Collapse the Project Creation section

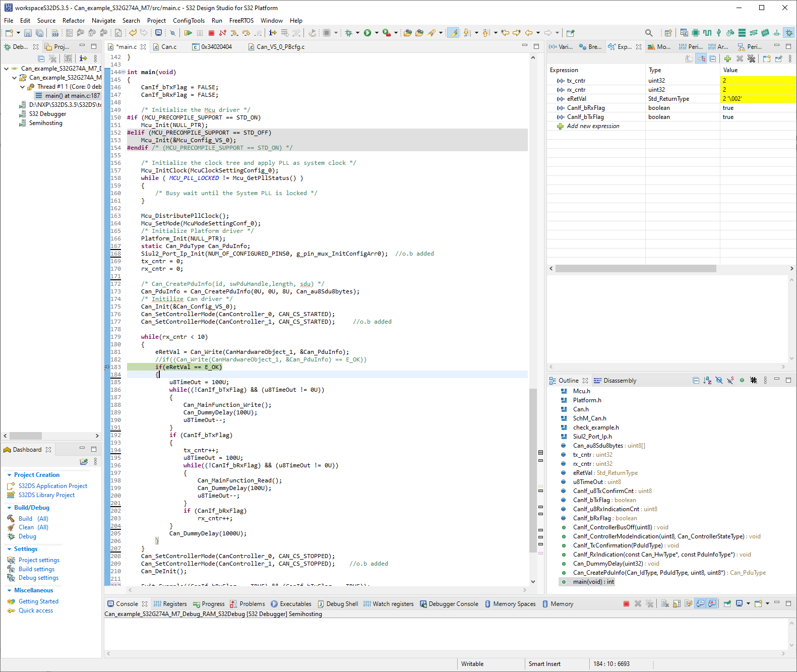pos(9,475)
